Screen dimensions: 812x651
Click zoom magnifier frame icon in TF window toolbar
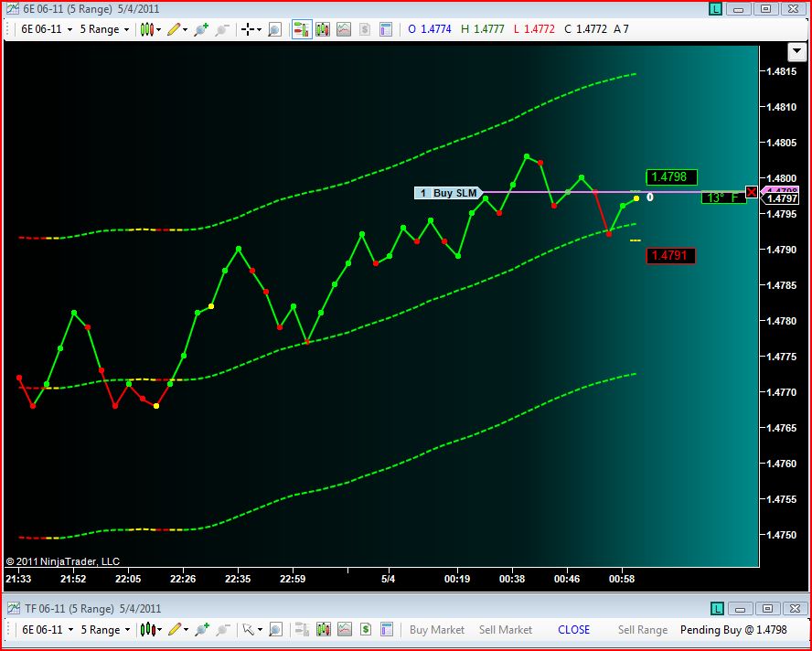pyautogui.click(x=276, y=630)
